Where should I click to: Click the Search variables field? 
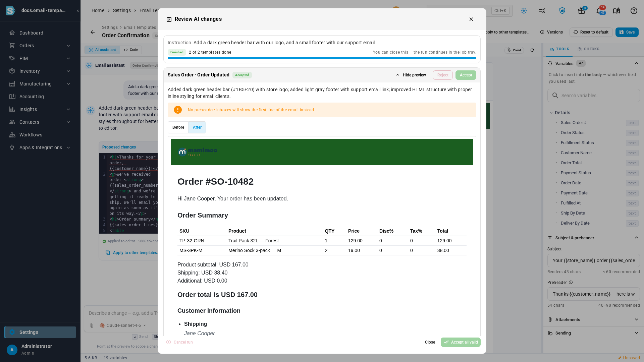click(x=593, y=96)
